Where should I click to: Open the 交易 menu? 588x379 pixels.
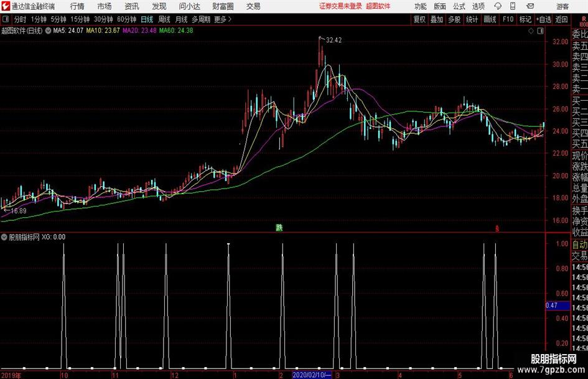pos(253,6)
